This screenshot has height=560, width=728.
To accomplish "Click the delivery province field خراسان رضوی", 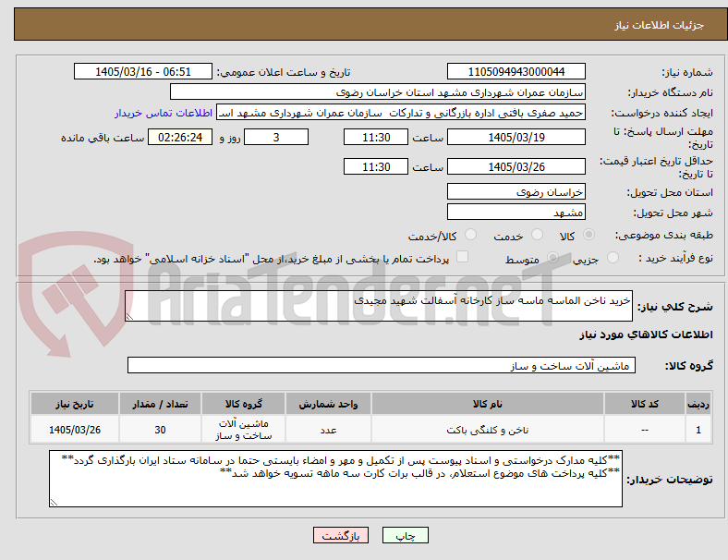I will pos(516,192).
